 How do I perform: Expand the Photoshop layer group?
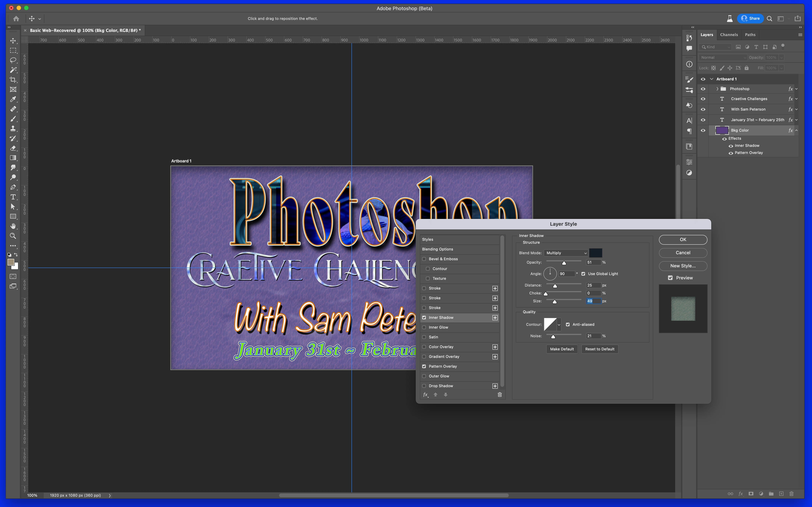pyautogui.click(x=717, y=89)
